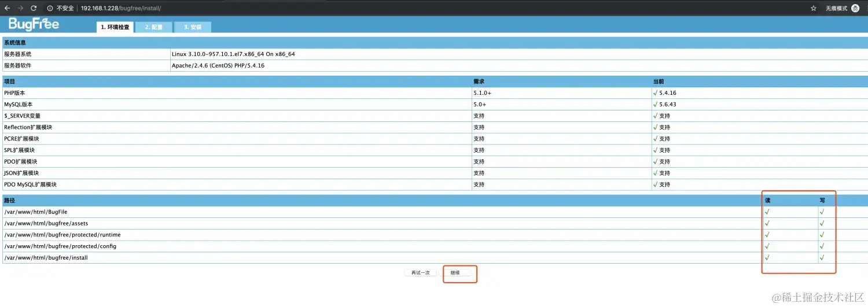The width and height of the screenshot is (868, 307).
Task: Click the write check for protected/runtime path
Action: coord(822,235)
